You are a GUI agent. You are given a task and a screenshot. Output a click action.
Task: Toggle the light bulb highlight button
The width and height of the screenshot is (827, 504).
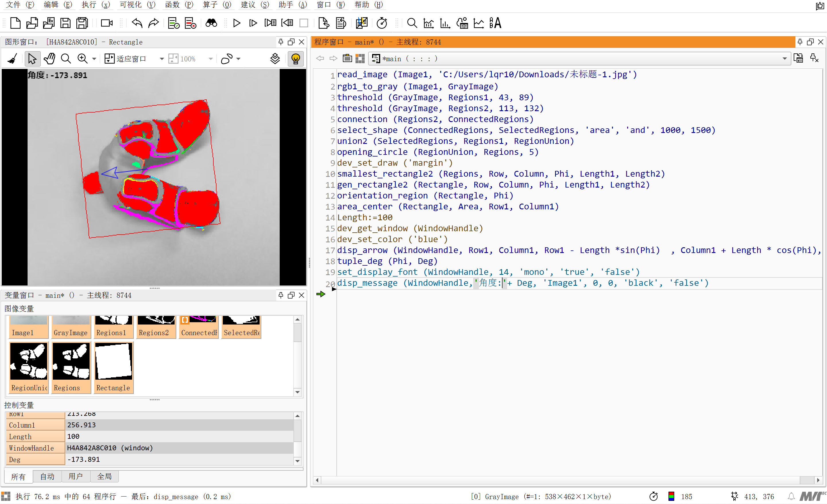295,59
